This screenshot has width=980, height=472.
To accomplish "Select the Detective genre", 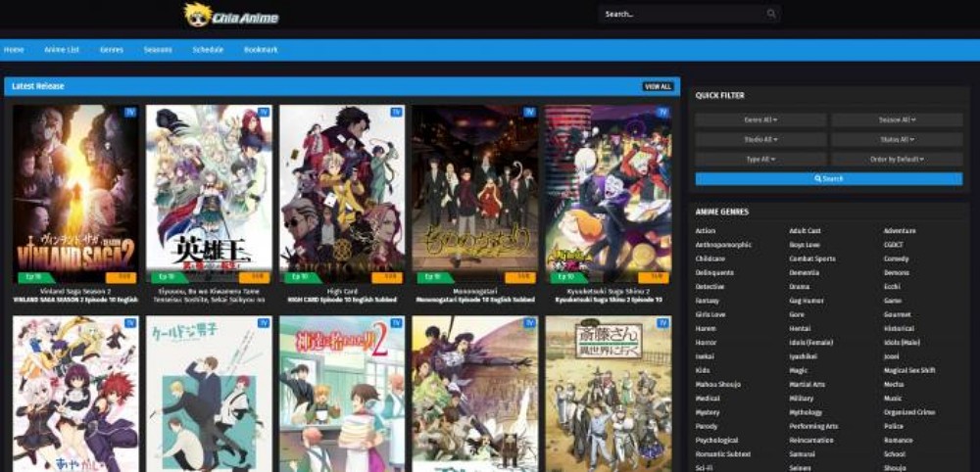I will click(710, 287).
